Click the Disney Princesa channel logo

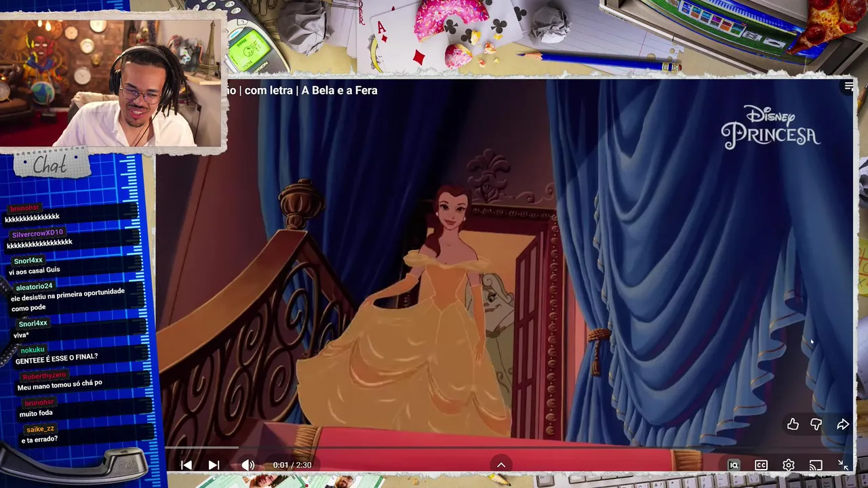(770, 127)
